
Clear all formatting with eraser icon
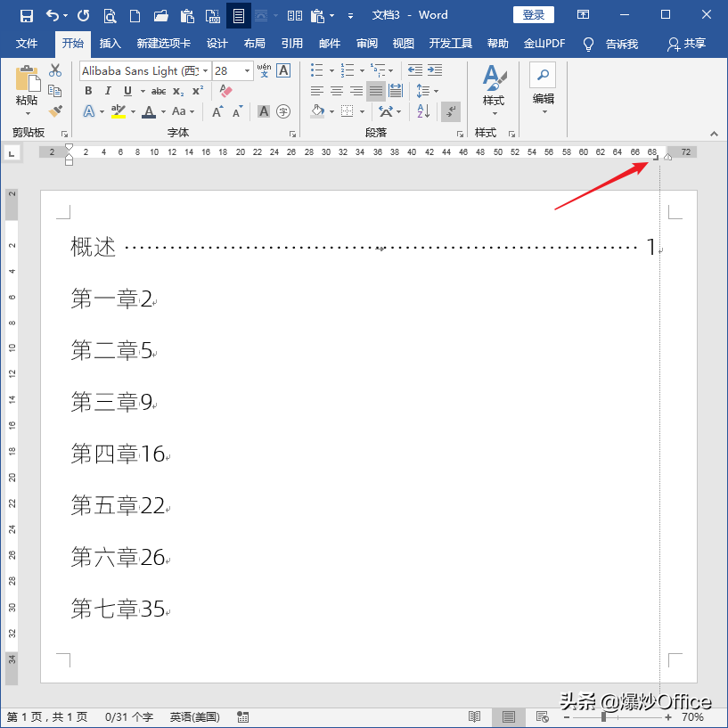[225, 91]
